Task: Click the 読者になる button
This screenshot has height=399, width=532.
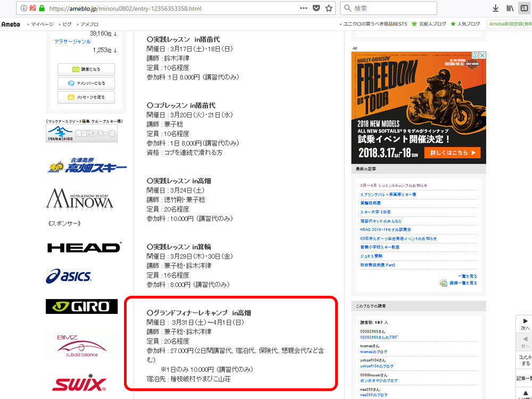Action: click(x=86, y=70)
